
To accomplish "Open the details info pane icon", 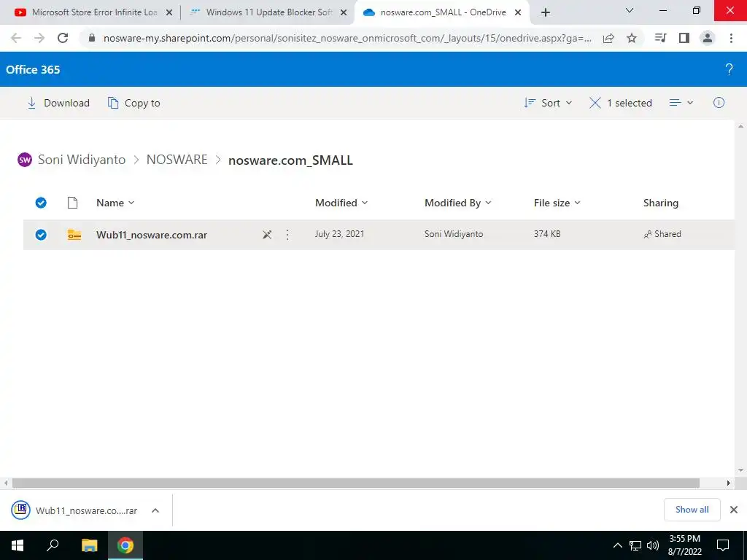I will pyautogui.click(x=719, y=102).
